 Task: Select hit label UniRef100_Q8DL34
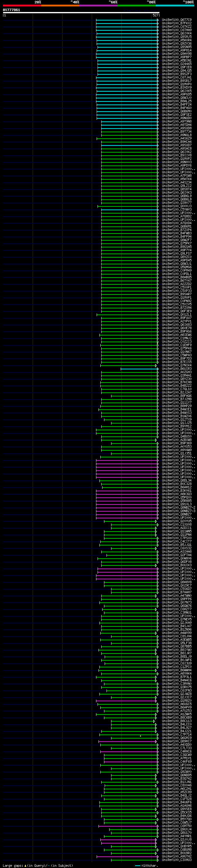point(177,481)
